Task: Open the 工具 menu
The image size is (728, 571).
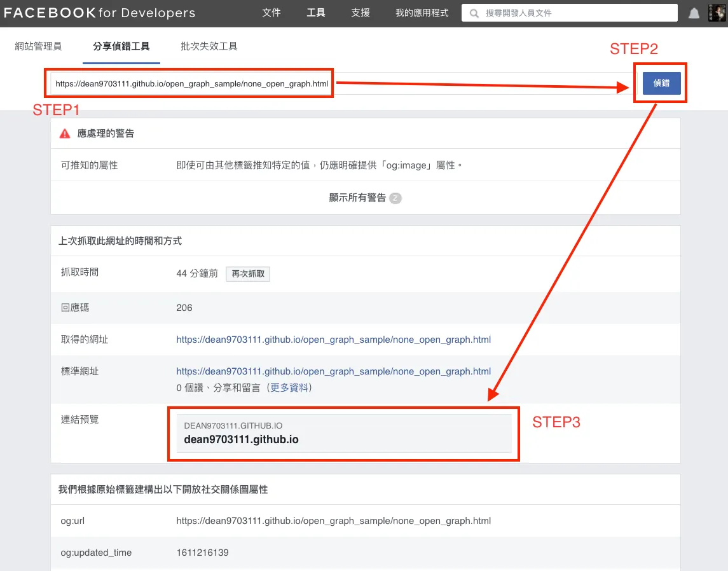Action: (316, 13)
